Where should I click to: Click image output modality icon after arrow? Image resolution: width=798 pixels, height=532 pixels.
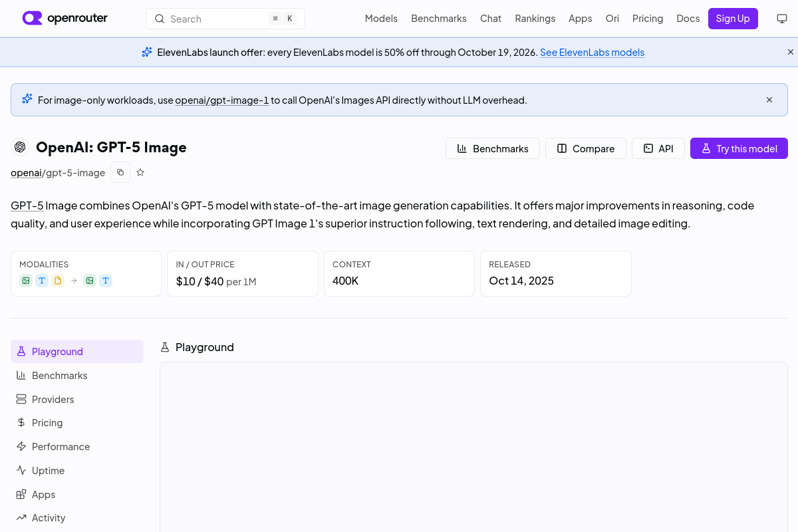(90, 281)
